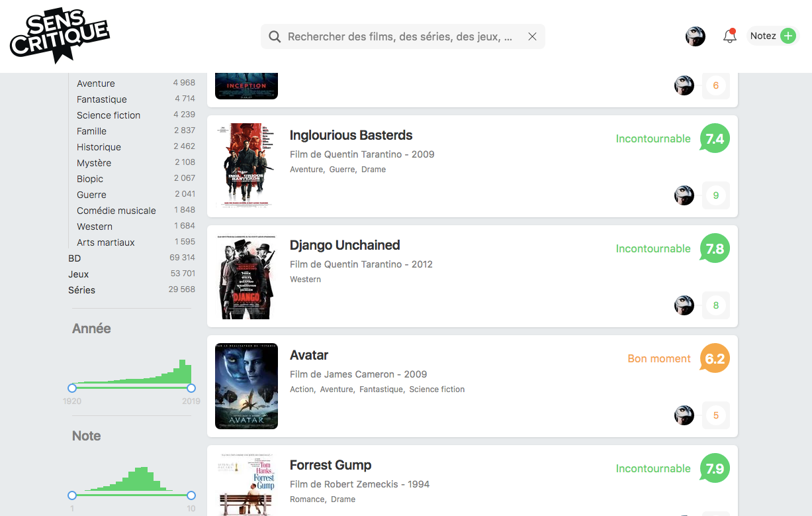812x516 pixels.
Task: Click my rating 6 box on the Inception card
Action: (716, 85)
